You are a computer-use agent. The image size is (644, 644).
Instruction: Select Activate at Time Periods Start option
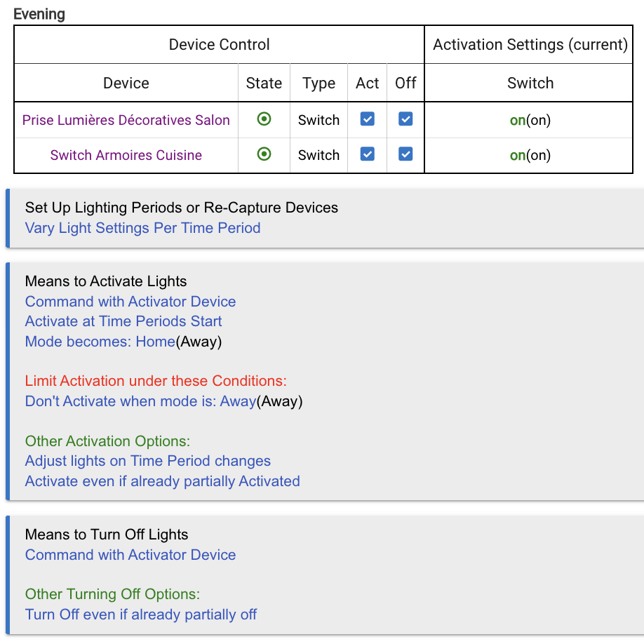[x=123, y=321]
